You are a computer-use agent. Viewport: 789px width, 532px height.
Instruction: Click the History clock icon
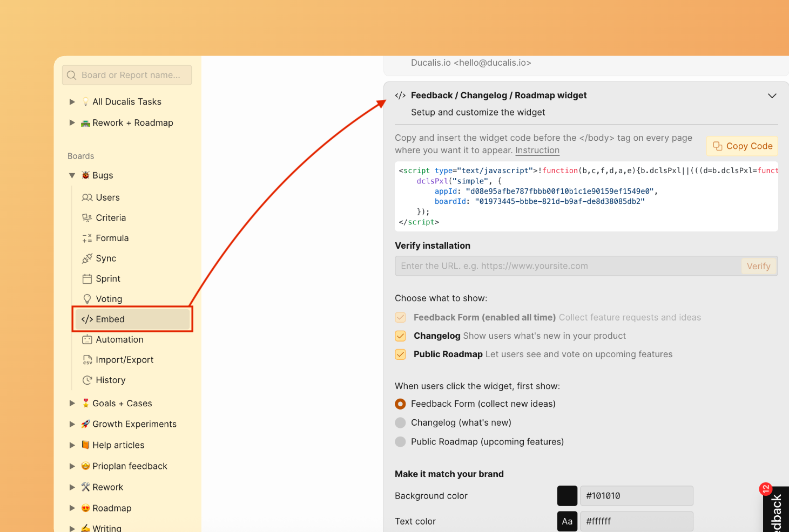tap(87, 380)
